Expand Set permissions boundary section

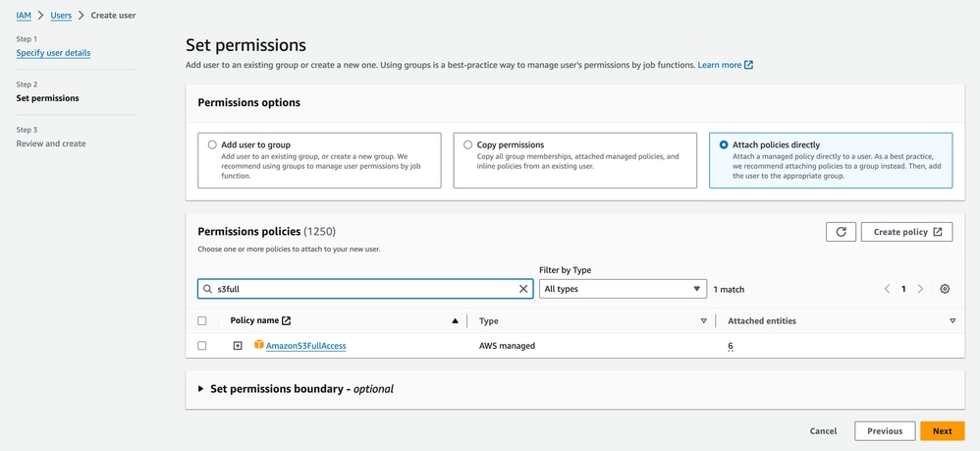[x=201, y=389]
